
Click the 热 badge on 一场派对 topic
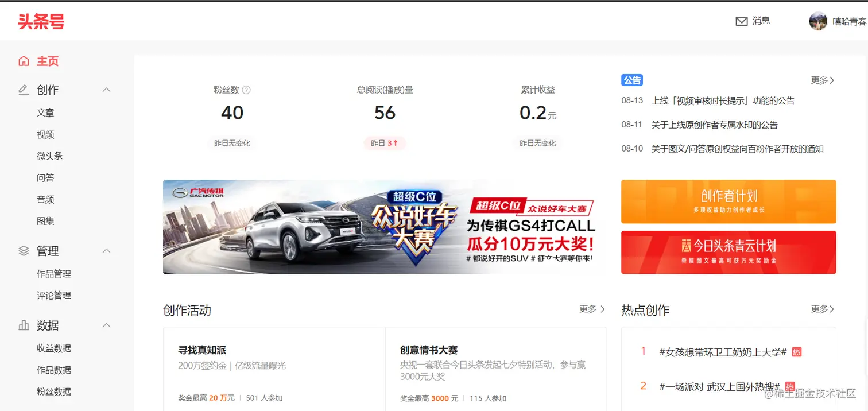790,386
